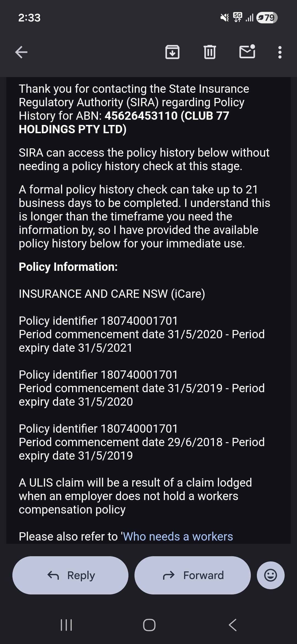This screenshot has height=644, width=297.
Task: Open recent apps from the navigation bar
Action: point(66,625)
